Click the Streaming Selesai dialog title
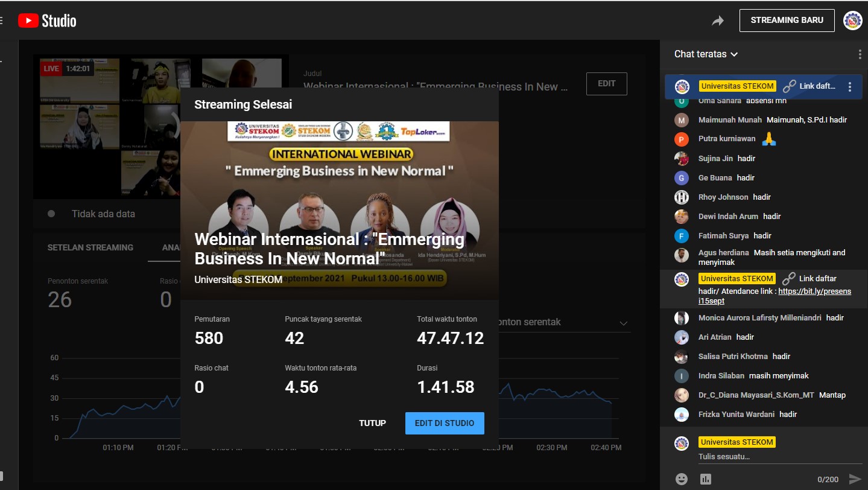 tap(243, 104)
